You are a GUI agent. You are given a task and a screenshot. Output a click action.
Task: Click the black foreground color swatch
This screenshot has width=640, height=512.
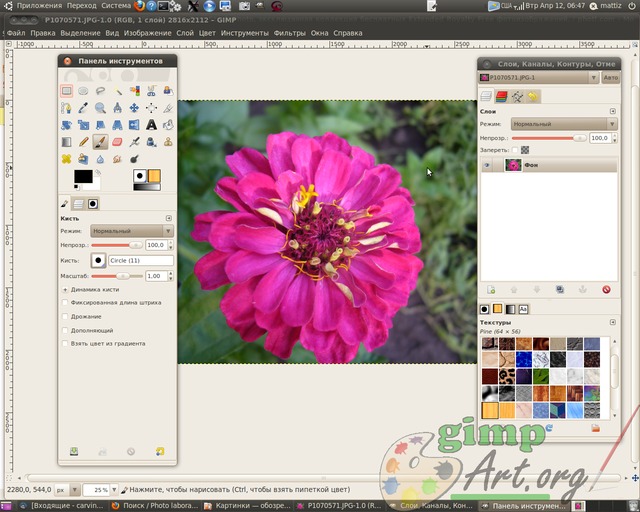(x=83, y=176)
